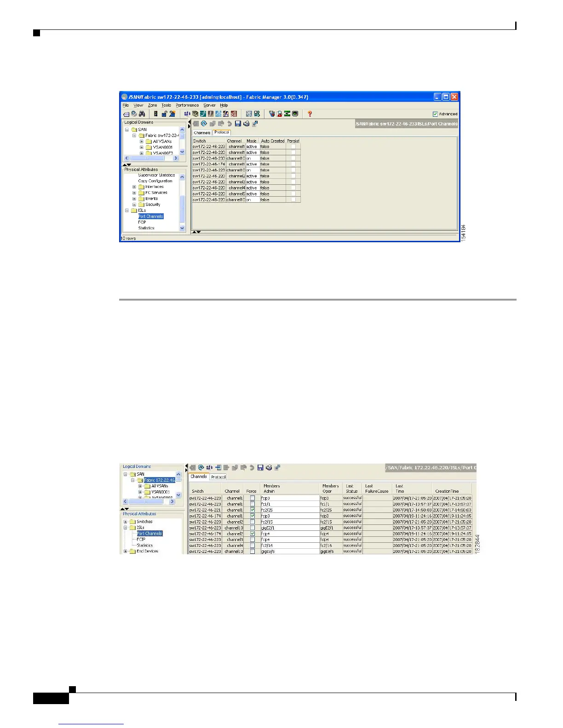The image size is (563, 728).
Task: Expand the FC Services folder
Action: (x=134, y=193)
